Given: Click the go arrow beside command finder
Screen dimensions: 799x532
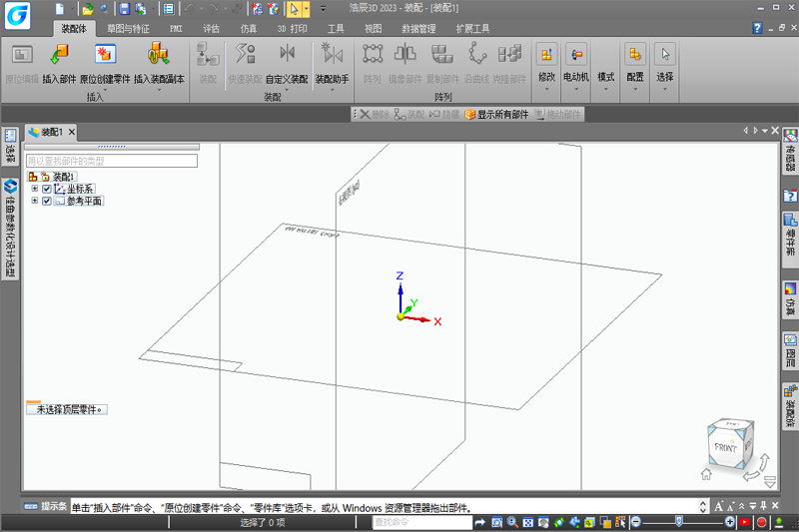Looking at the screenshot, I should [479, 522].
